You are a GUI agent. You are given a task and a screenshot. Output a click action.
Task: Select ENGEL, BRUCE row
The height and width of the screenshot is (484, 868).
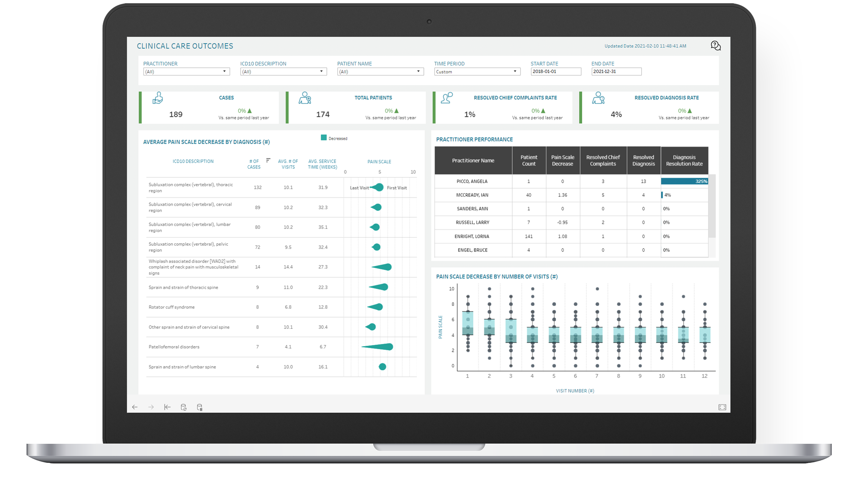click(x=572, y=250)
